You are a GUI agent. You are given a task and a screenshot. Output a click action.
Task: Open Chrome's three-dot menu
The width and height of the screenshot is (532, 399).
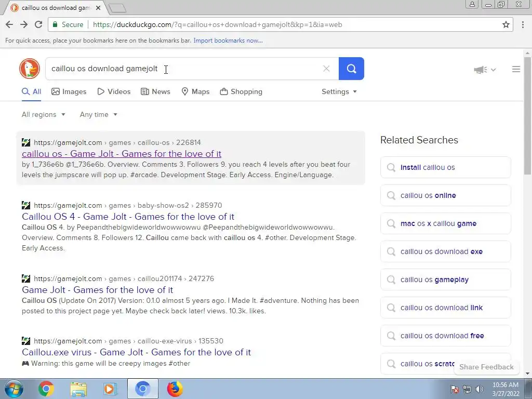(523, 24)
